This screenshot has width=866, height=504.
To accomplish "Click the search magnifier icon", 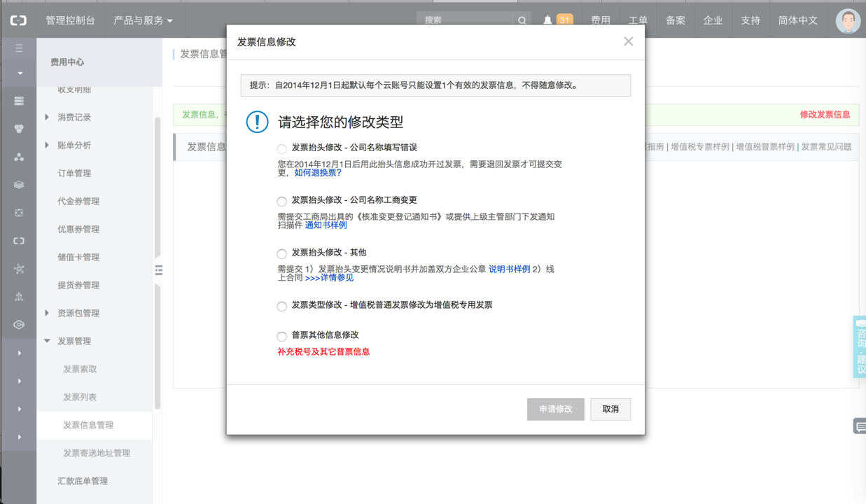I will click(522, 21).
